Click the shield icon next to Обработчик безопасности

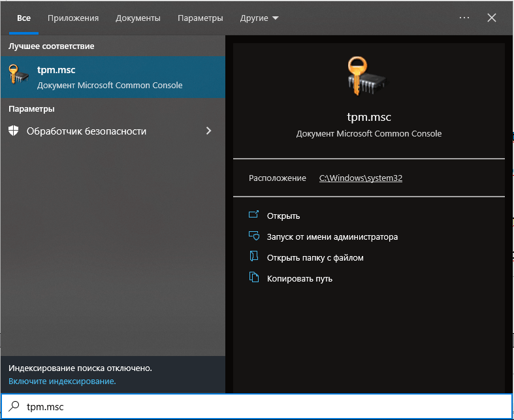point(14,131)
